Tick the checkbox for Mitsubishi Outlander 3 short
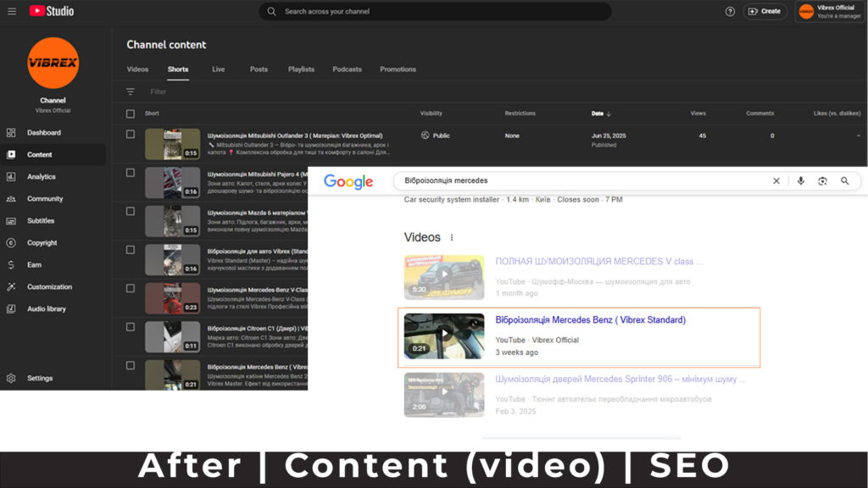The width and height of the screenshot is (868, 488). [130, 135]
